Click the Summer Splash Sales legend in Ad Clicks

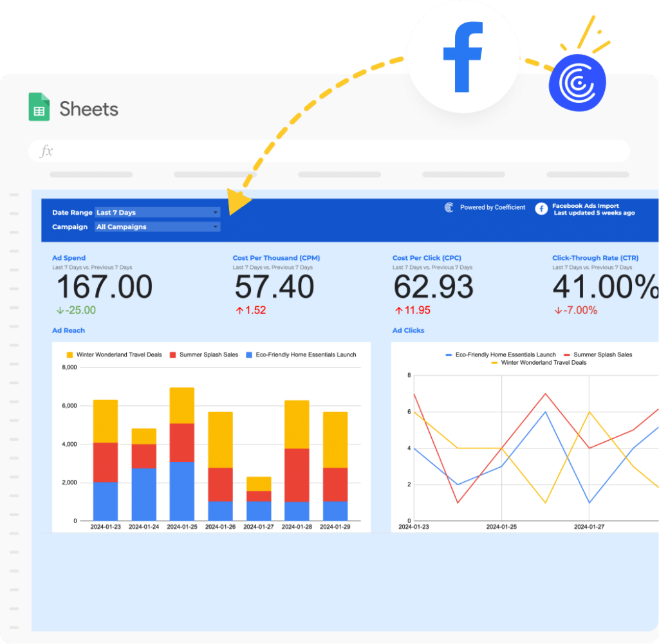pos(598,355)
